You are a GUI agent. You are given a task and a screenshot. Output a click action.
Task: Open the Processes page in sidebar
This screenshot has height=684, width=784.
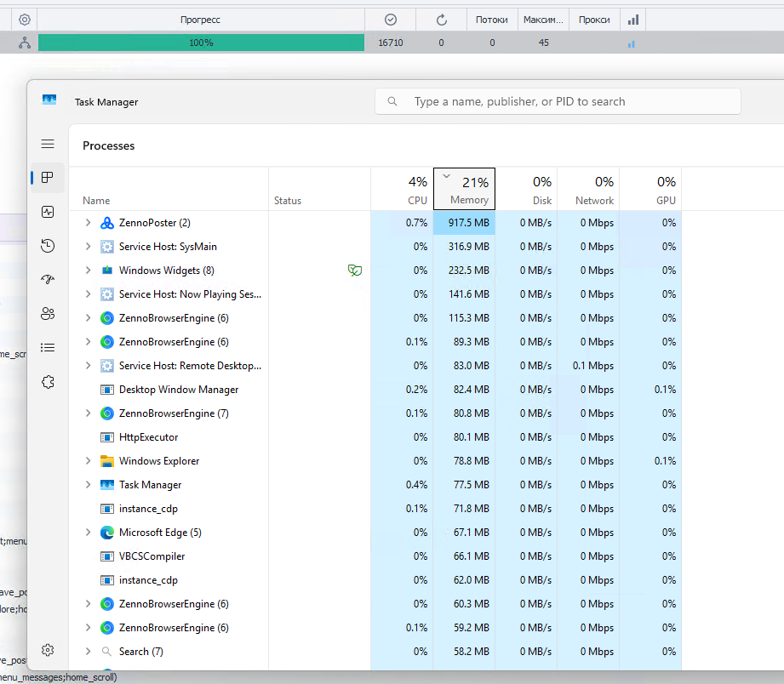click(48, 178)
